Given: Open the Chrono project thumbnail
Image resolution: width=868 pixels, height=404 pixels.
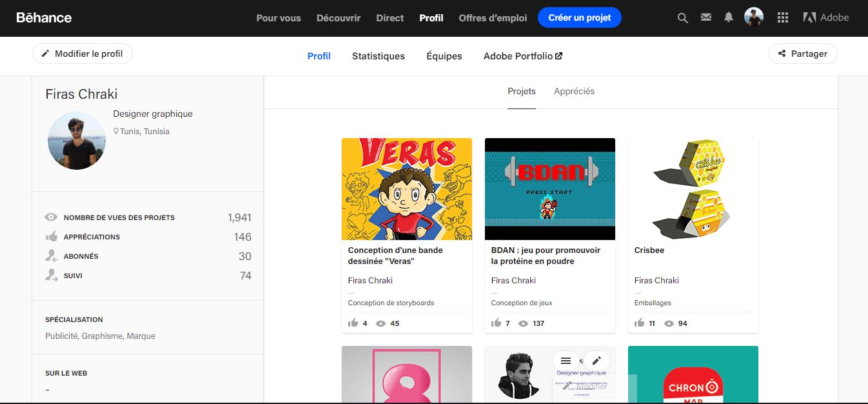Looking at the screenshot, I should [x=693, y=375].
